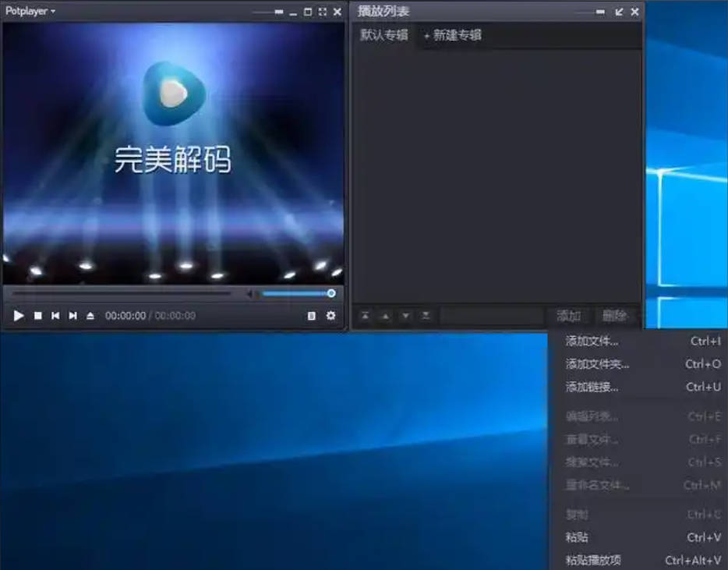Viewport: 728px width, 570px height.
Task: Click the 添加 button in playlist
Action: pos(569,316)
